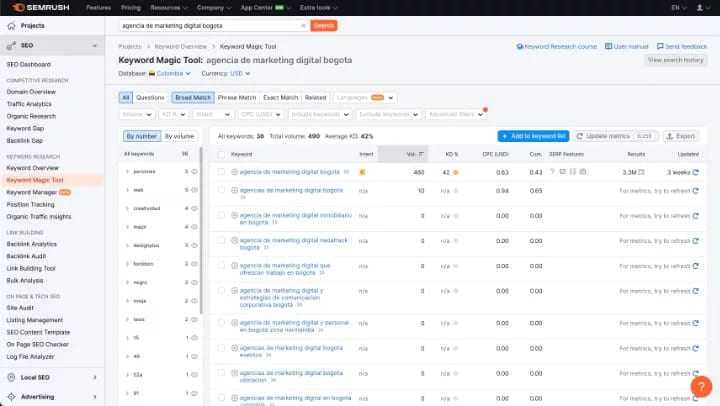Select the Questions tab
The height and width of the screenshot is (406, 720).
(x=150, y=98)
